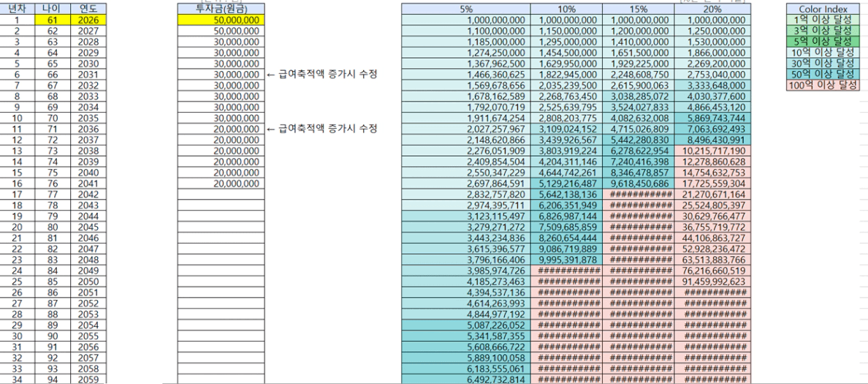
Task: Click the yellow age cell showing 61
Action: 51,20
